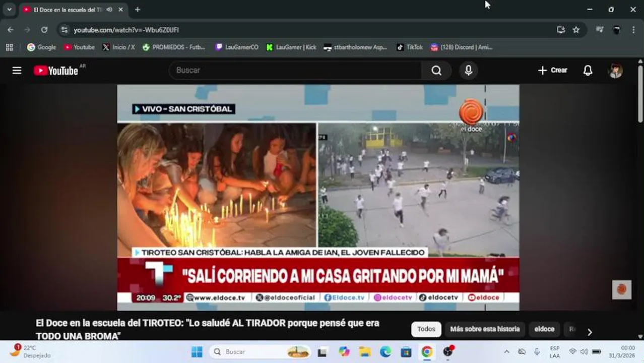
Task: Open media controls in Chrome toolbar
Action: coord(600,30)
